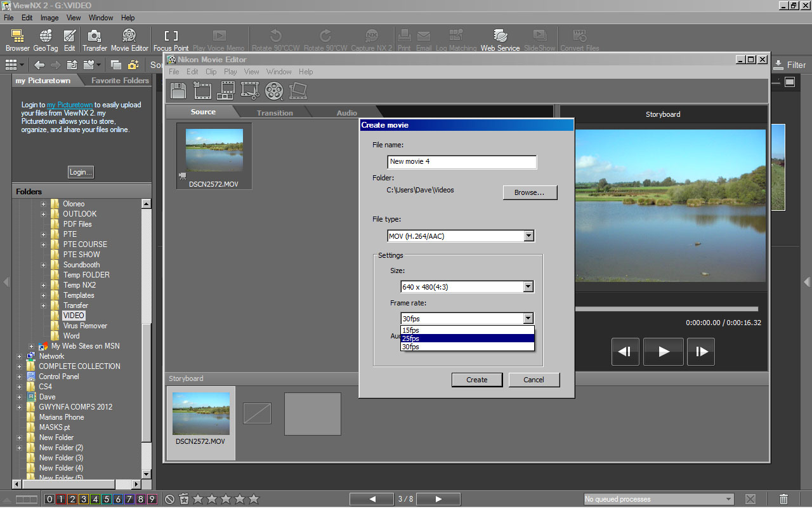Follow the my Picturetown link
The image size is (812, 508).
[70, 105]
